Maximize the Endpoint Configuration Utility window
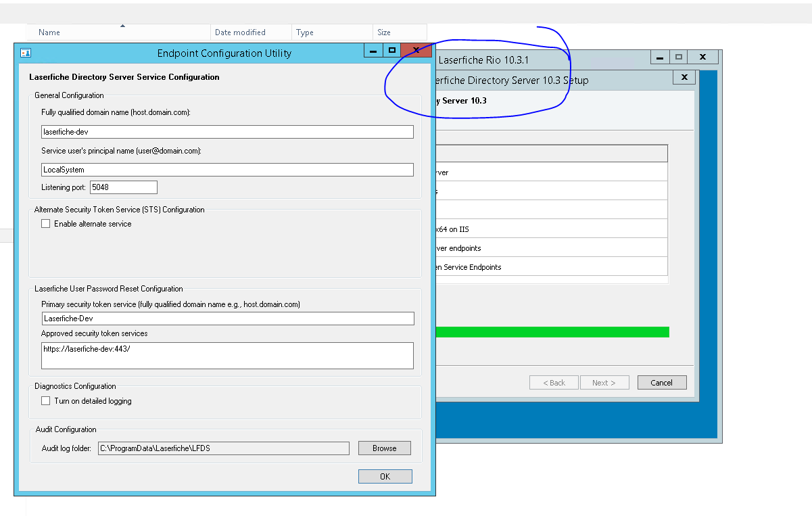This screenshot has width=812, height=516. pyautogui.click(x=391, y=51)
